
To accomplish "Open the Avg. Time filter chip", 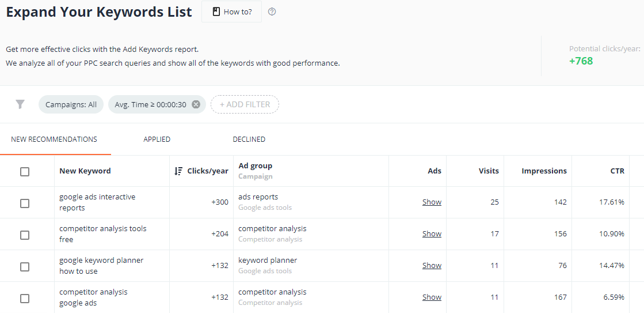I will tap(150, 104).
